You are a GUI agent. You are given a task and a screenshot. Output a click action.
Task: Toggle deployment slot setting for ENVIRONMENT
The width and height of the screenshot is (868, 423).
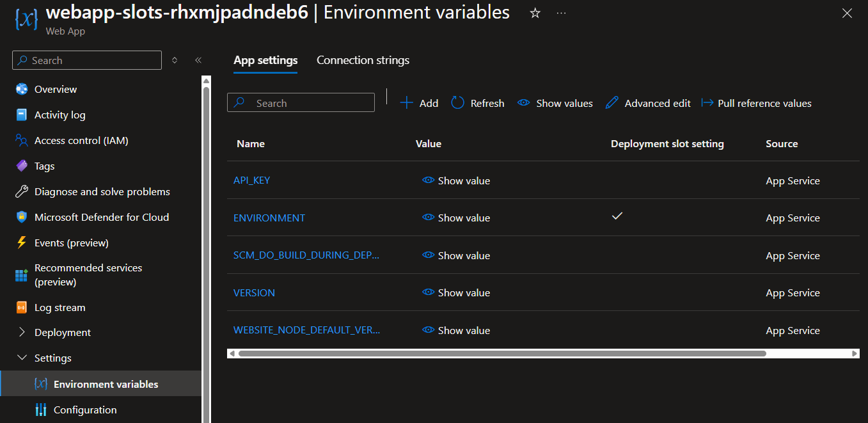point(617,217)
